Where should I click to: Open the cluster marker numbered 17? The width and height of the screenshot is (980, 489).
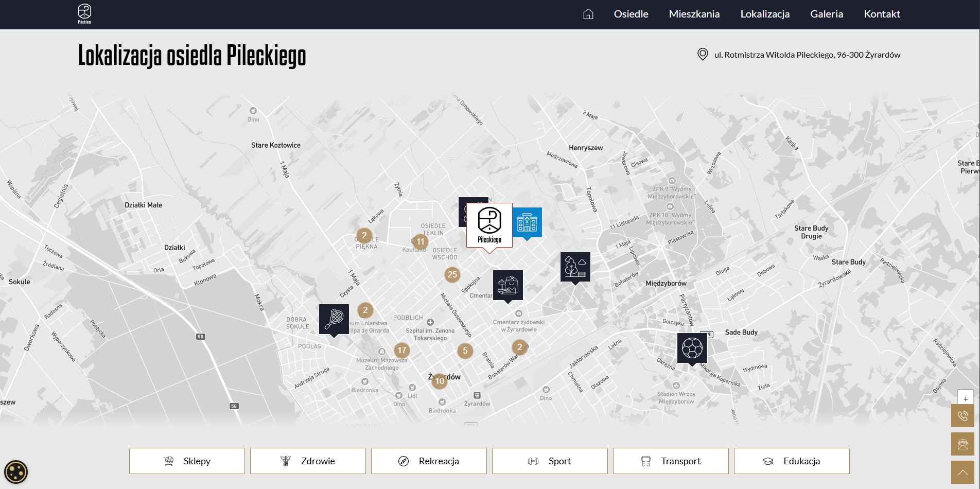click(x=402, y=350)
